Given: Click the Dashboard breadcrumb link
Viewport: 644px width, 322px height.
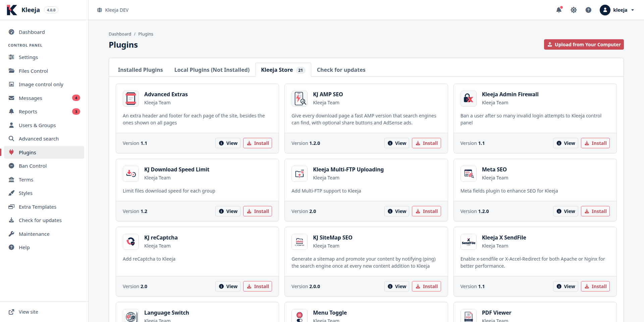Looking at the screenshot, I should [120, 34].
